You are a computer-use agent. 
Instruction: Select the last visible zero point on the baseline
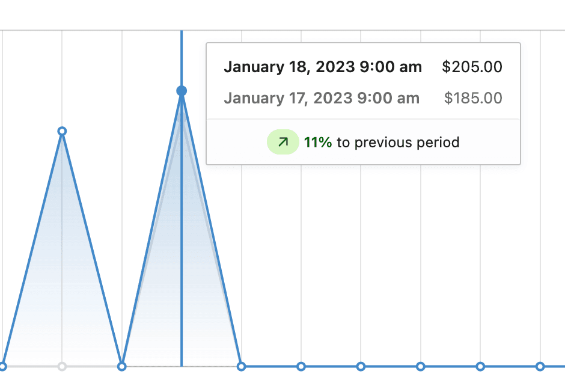click(x=540, y=367)
